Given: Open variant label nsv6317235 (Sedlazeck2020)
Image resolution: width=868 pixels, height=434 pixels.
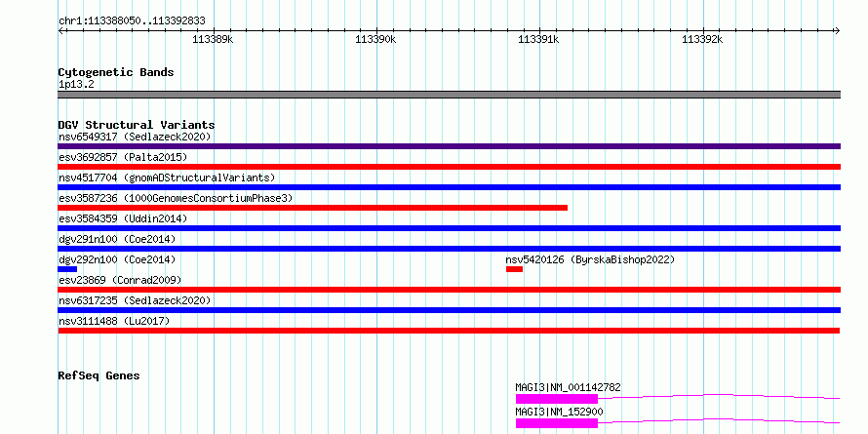Looking at the screenshot, I should [135, 300].
